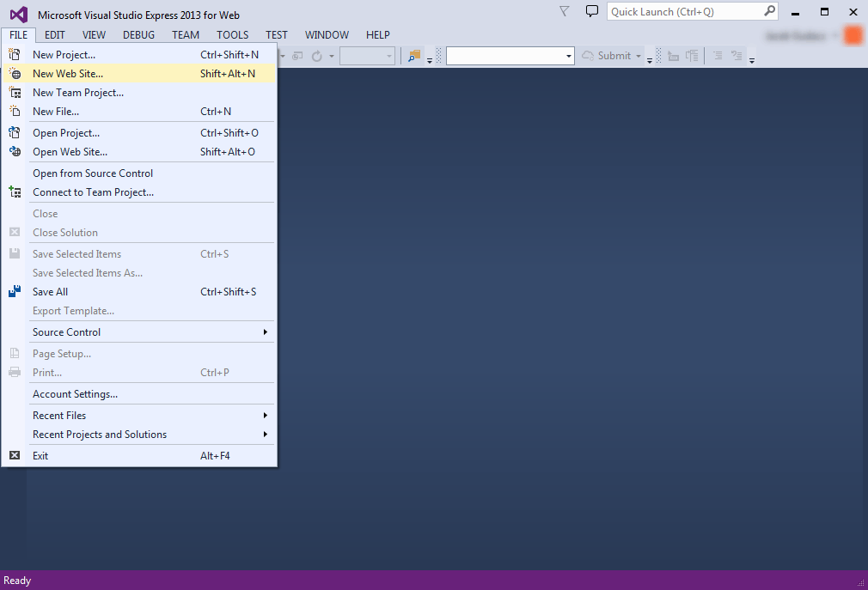Choose New Project... from File menu

139,55
